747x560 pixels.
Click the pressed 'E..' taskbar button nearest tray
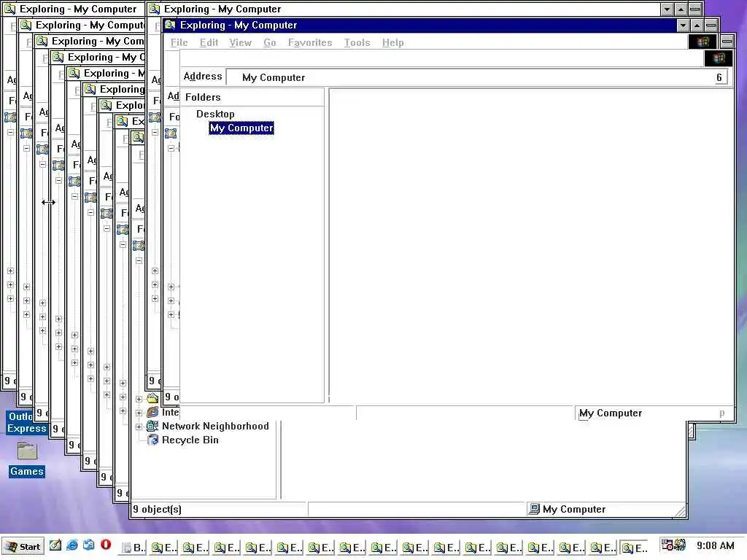click(635, 548)
